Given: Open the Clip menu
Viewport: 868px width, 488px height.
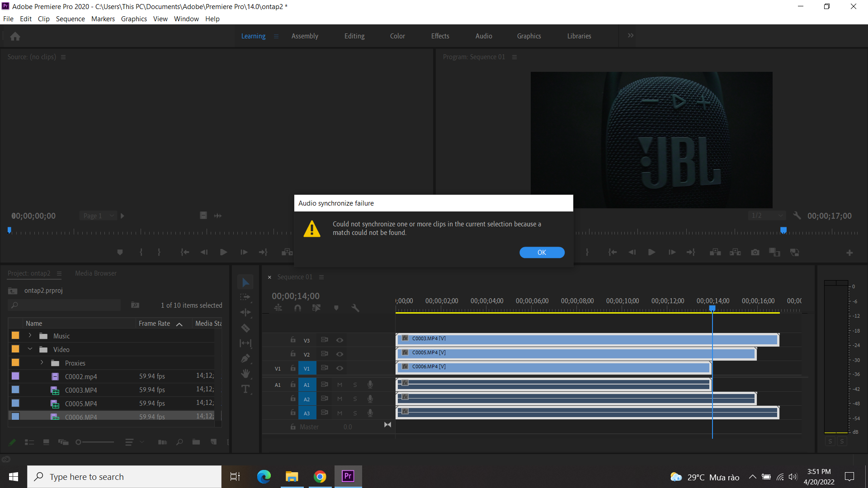Looking at the screenshot, I should (x=43, y=19).
